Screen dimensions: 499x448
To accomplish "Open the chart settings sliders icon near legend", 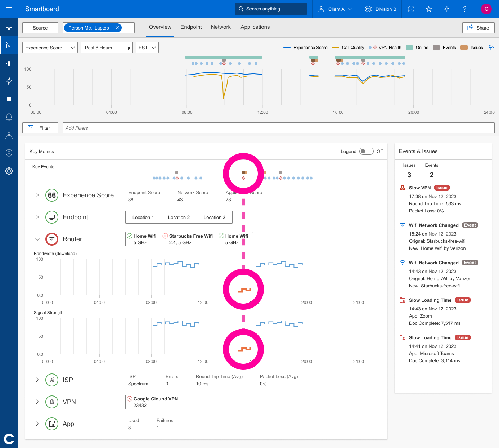I will point(491,47).
